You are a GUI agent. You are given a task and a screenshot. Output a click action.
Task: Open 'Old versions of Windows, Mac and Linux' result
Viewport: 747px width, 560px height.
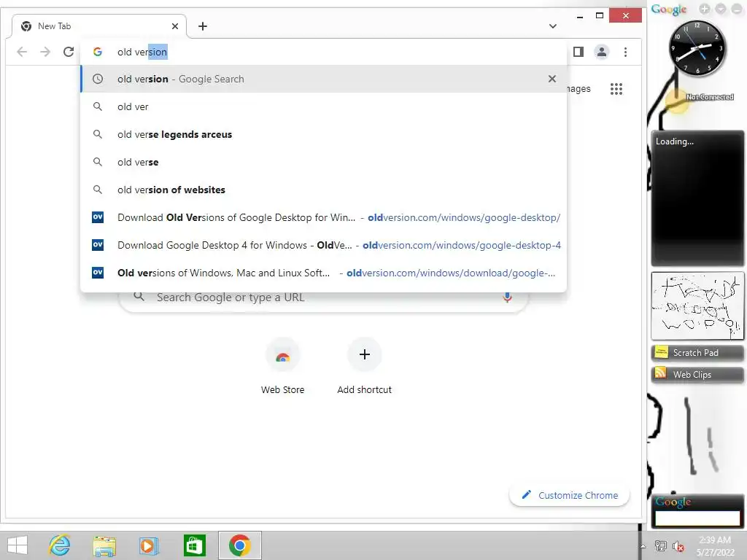click(323, 273)
